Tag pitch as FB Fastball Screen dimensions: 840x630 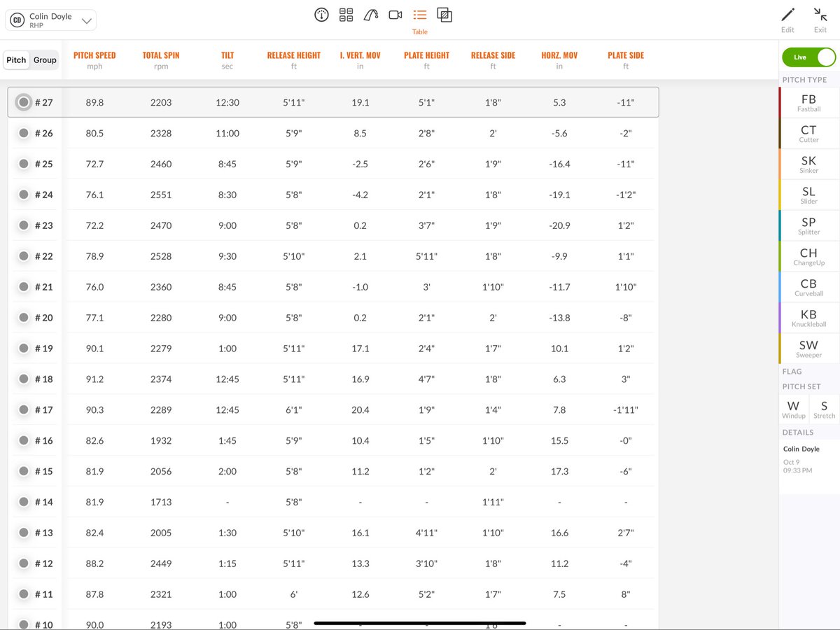point(808,102)
